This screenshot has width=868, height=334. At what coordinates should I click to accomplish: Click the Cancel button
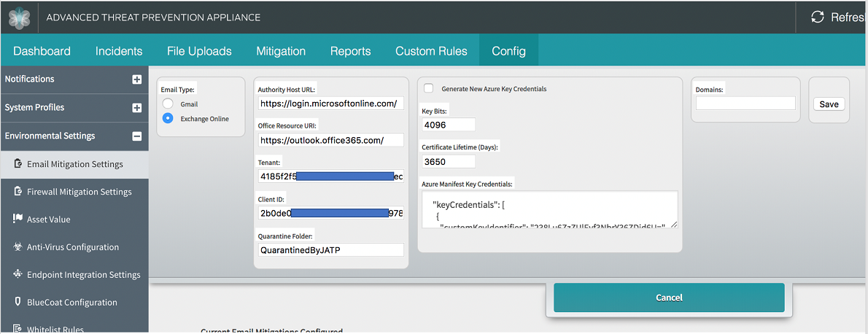point(669,298)
